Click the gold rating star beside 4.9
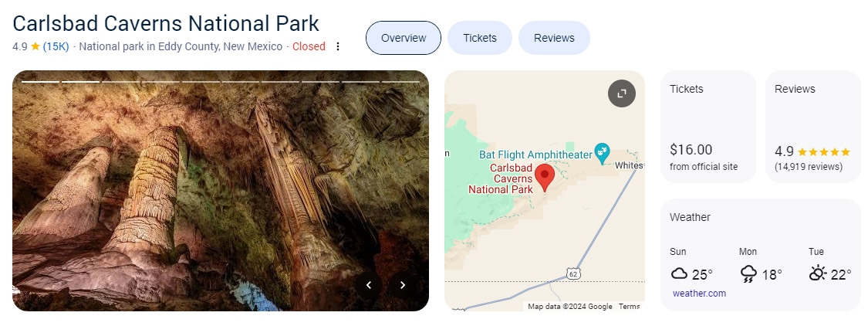This screenshot has width=868, height=326. pos(35,46)
